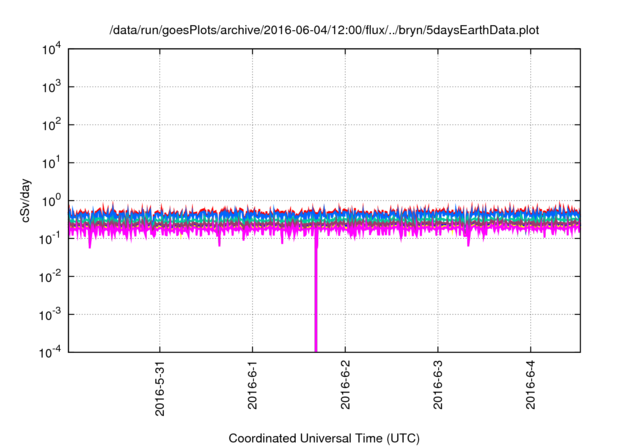The image size is (640, 448).
Task: Select the cSv/day y-axis label
Action: [26, 200]
